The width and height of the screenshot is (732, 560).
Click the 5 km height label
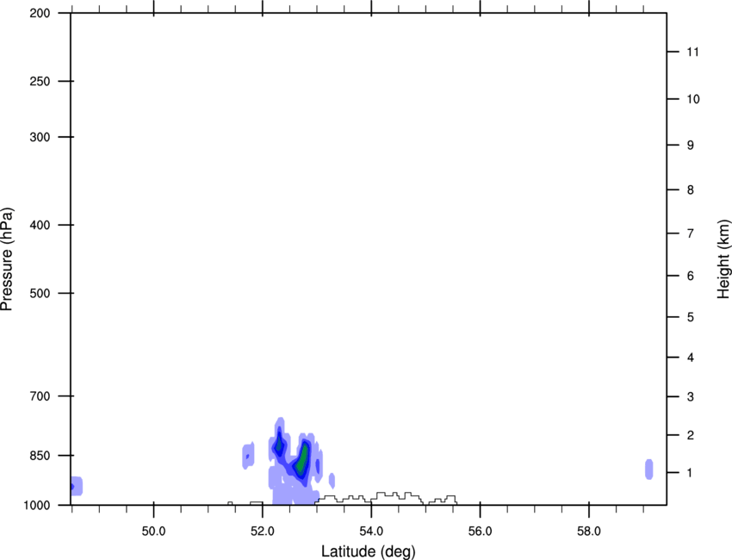691,318
